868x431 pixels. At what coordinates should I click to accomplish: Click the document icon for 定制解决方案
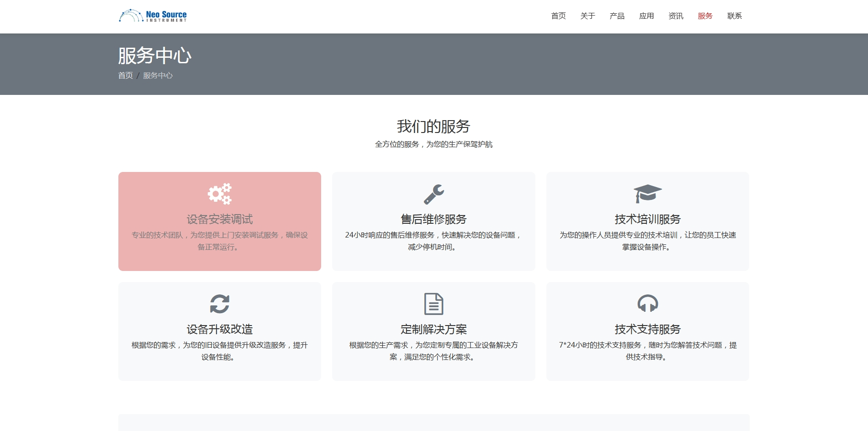click(434, 304)
